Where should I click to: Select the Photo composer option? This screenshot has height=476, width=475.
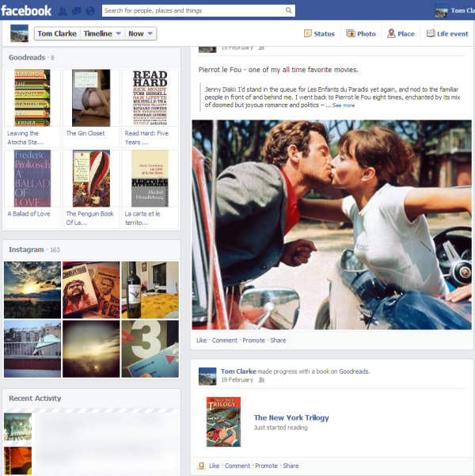361,34
